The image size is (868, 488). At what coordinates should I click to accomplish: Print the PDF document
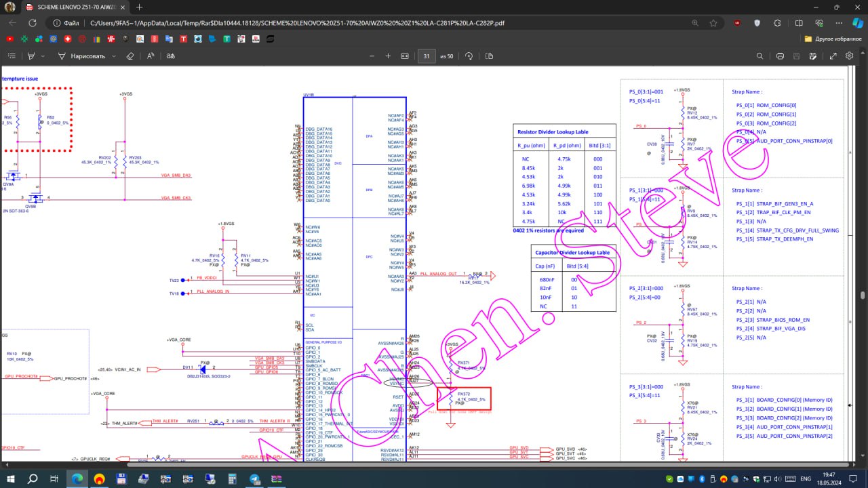[x=780, y=56]
